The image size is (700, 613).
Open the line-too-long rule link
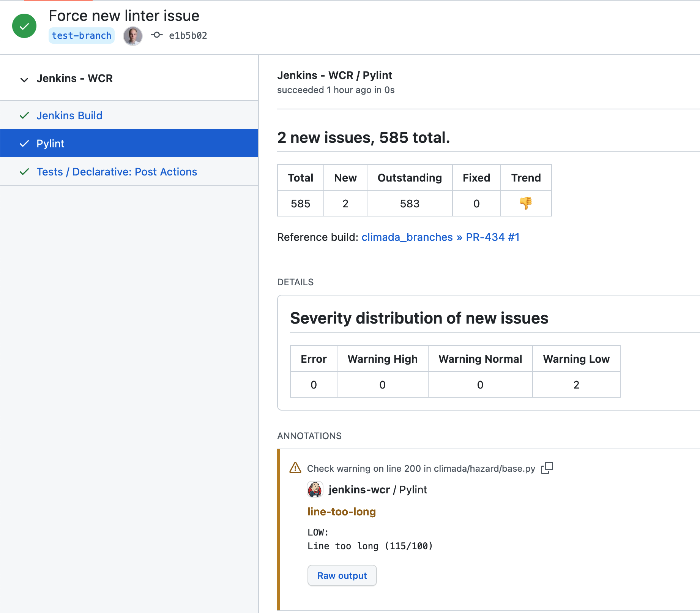pos(341,512)
